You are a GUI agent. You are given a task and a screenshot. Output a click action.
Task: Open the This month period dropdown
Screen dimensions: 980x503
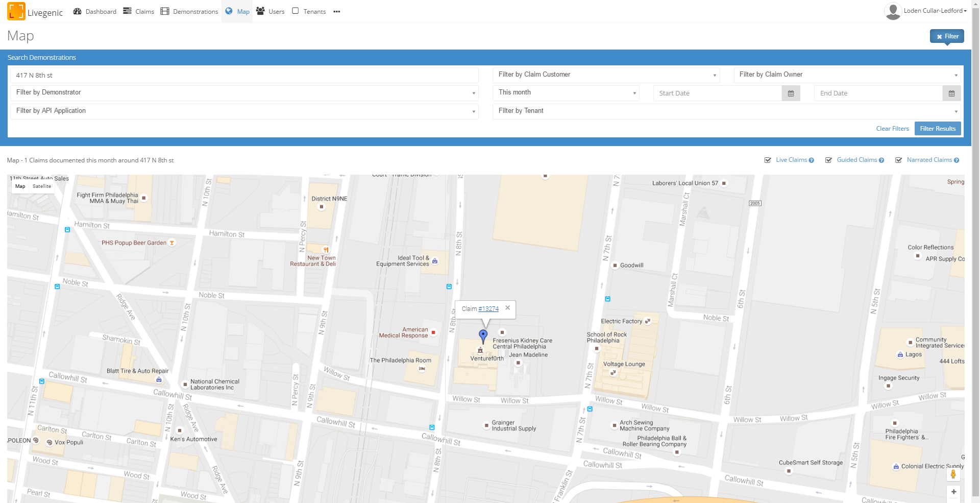pos(566,92)
